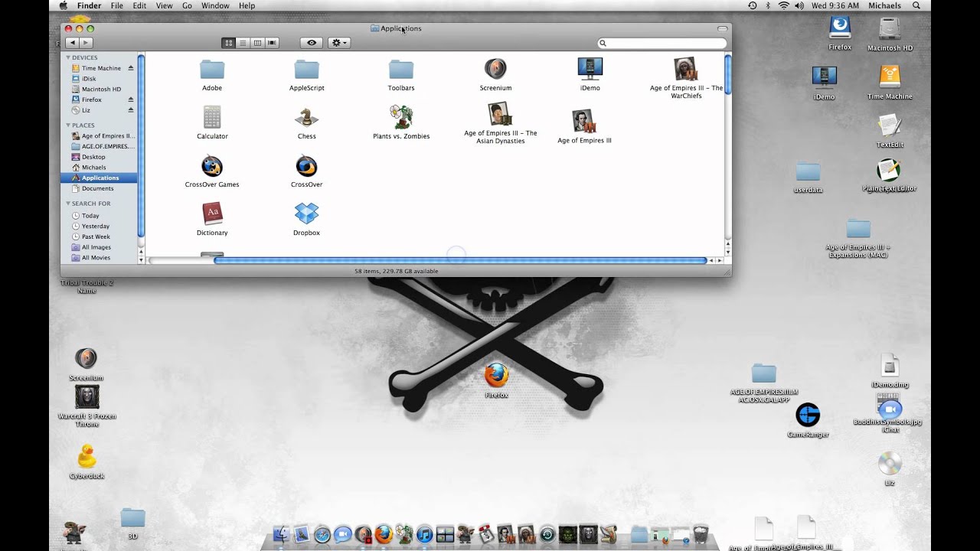Launch iTunes from the Dock
The width and height of the screenshot is (980, 551).
tap(424, 534)
